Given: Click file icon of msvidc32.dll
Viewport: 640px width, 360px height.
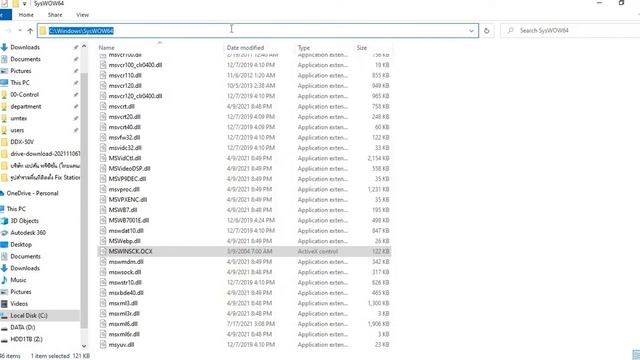Looking at the screenshot, I should pyautogui.click(x=103, y=148).
